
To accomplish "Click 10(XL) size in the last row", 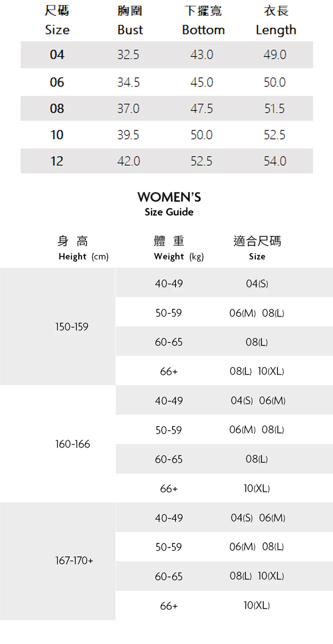I will (x=257, y=606).
